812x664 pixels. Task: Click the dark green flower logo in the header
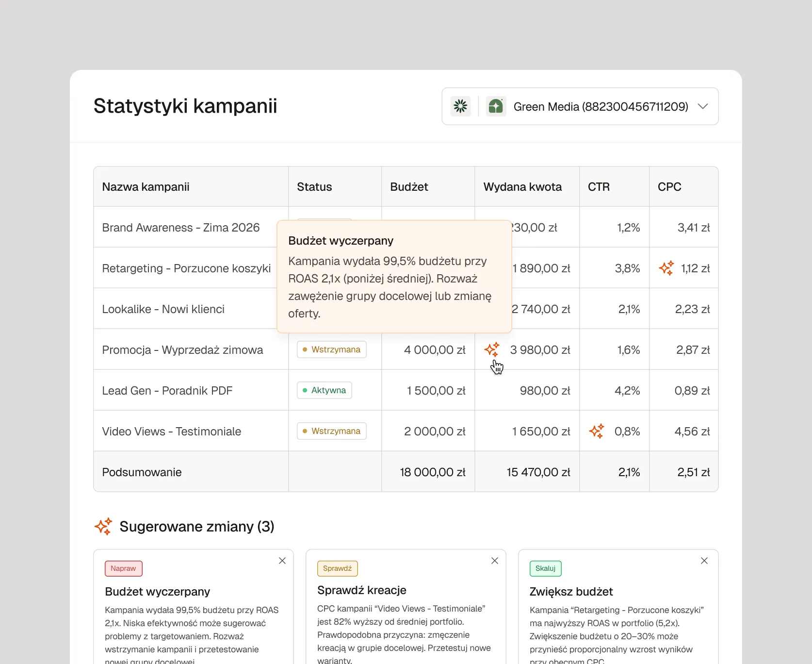(460, 106)
